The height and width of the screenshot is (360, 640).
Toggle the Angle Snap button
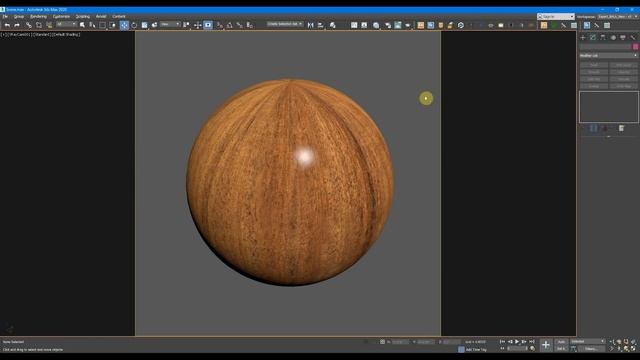[x=229, y=25]
